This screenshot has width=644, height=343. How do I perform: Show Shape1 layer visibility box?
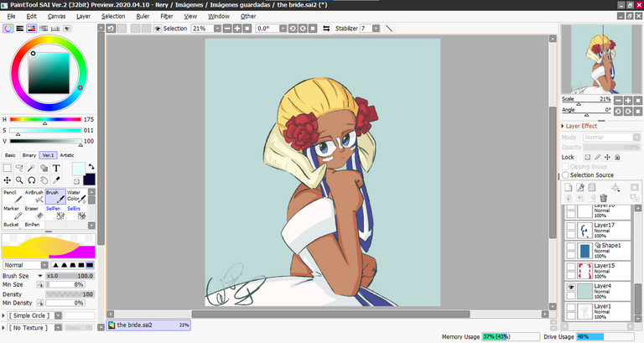[x=571, y=247]
